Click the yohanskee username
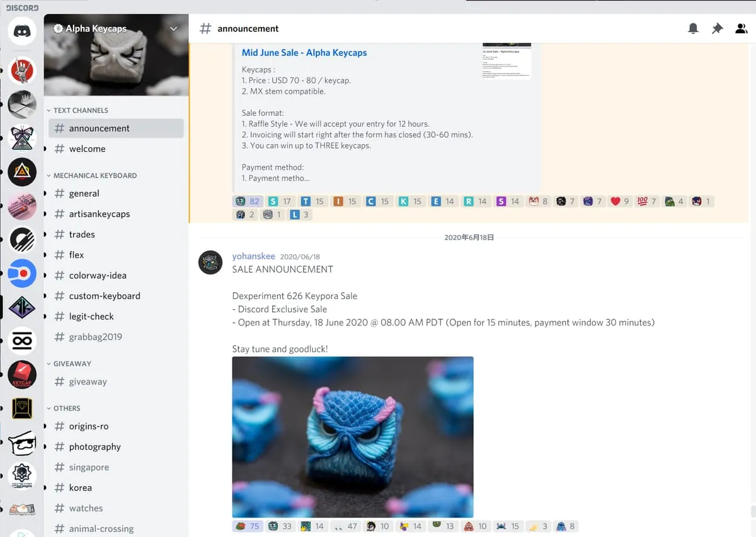This screenshot has height=537, width=756. click(253, 256)
